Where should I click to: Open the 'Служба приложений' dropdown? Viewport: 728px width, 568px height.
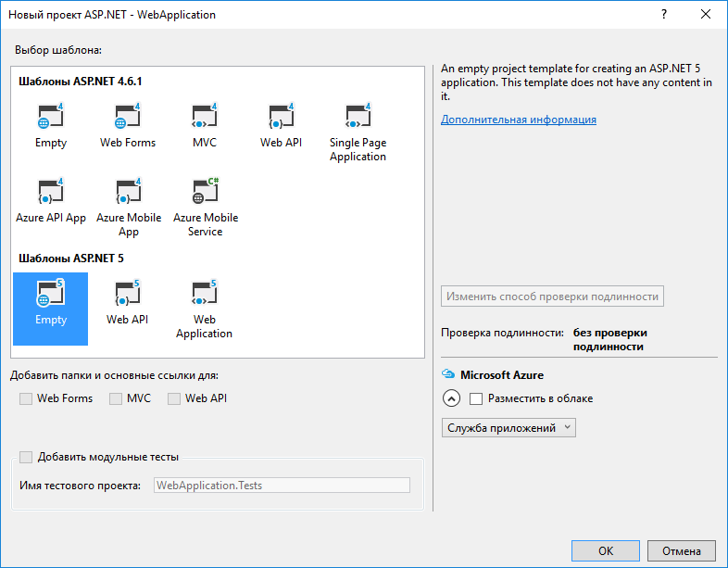tap(509, 428)
